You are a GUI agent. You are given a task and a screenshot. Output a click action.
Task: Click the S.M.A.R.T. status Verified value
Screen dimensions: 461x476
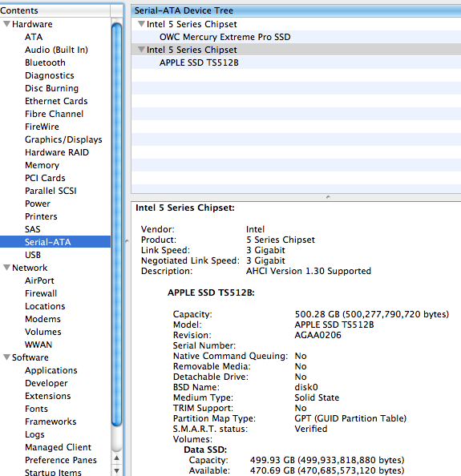[311, 429]
